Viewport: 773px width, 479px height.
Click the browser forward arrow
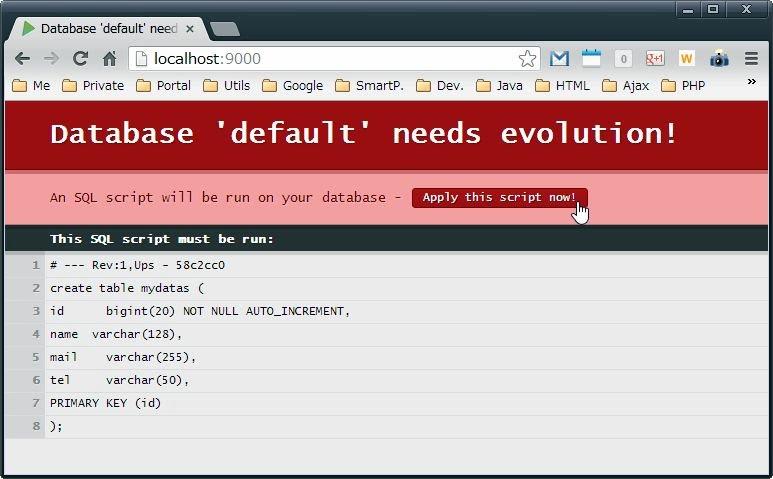[51, 59]
